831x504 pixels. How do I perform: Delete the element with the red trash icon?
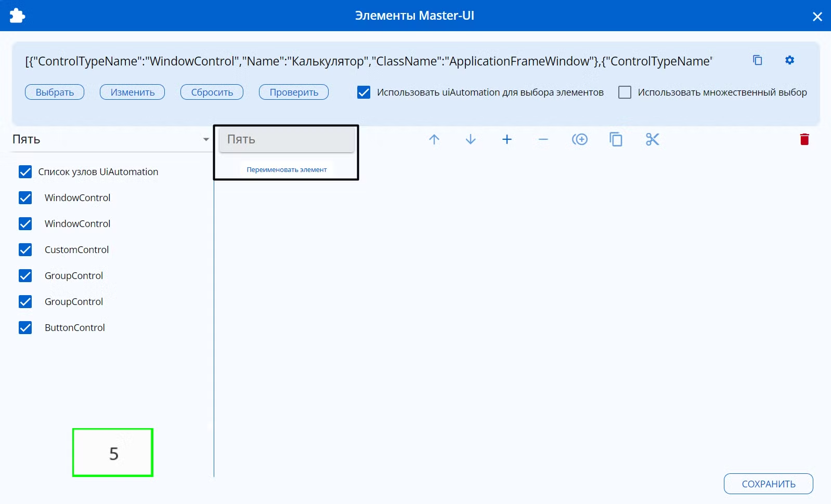(804, 139)
